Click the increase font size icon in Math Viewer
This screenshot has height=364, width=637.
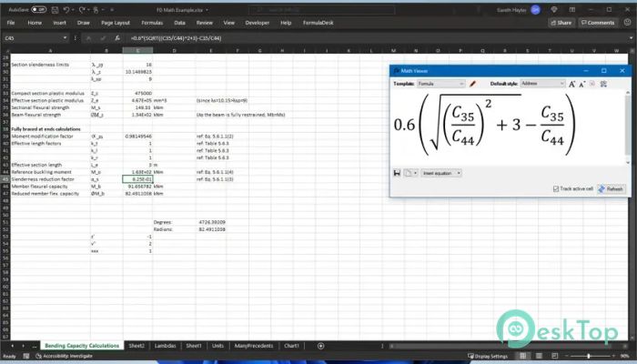pyautogui.click(x=572, y=84)
